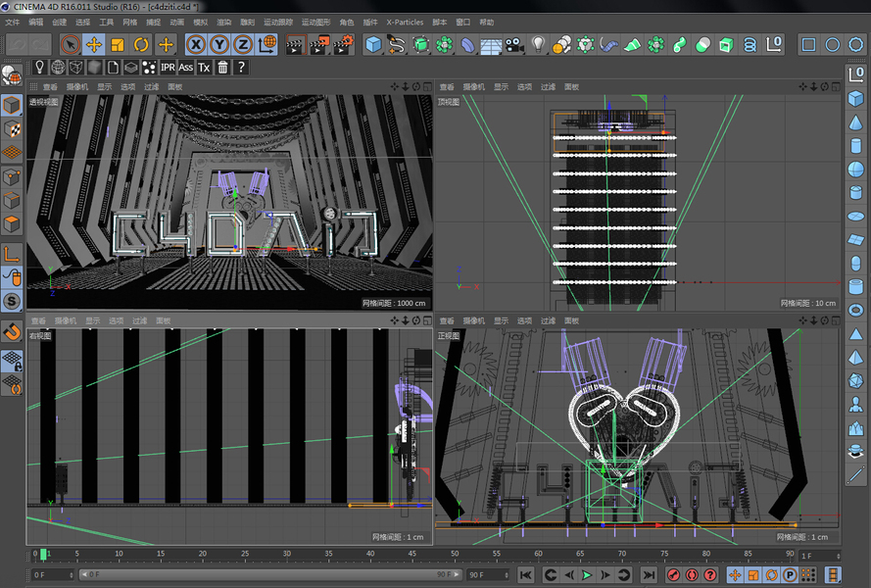This screenshot has width=871, height=588.
Task: Add a Light object from toolbar
Action: 538,44
